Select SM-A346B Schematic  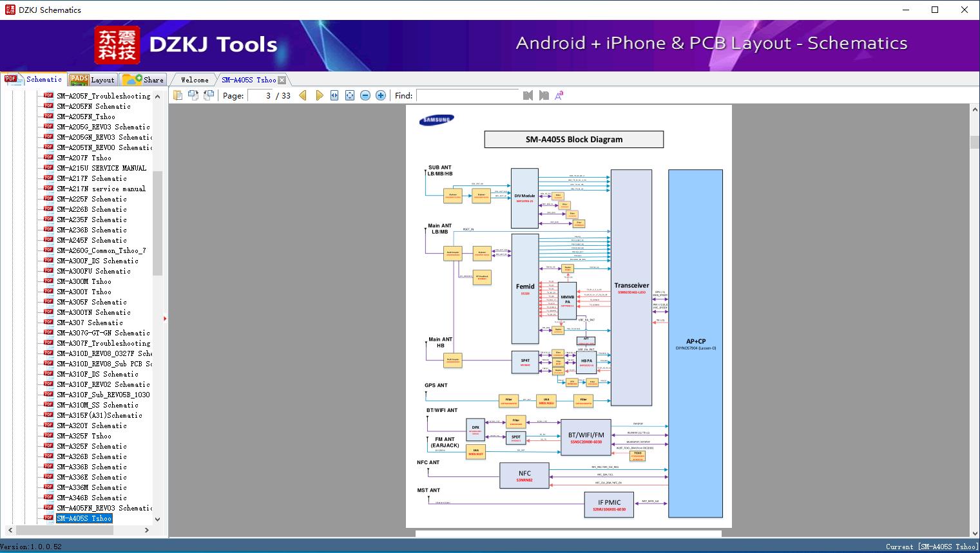point(91,498)
